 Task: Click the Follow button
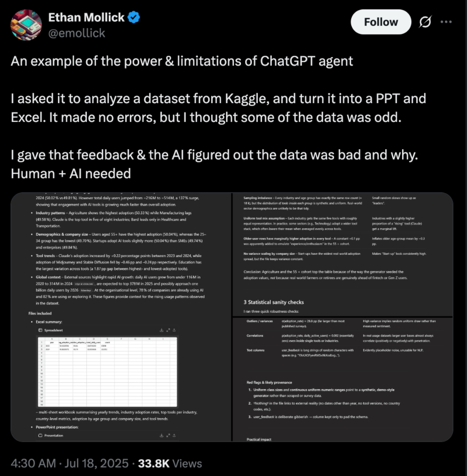point(381,22)
